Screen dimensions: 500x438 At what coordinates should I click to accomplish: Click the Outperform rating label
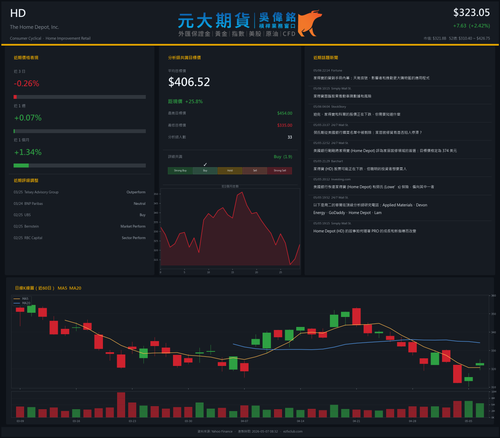[x=136, y=192]
